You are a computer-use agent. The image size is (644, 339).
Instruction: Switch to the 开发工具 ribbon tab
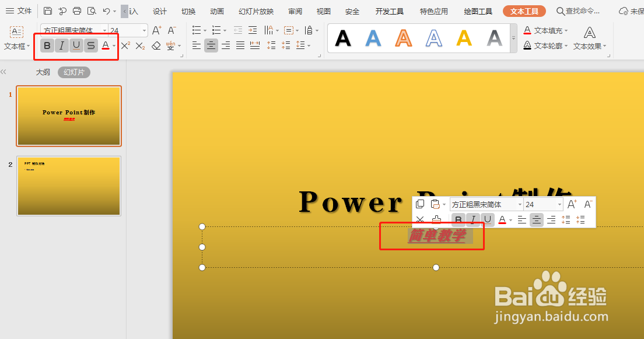coord(389,12)
